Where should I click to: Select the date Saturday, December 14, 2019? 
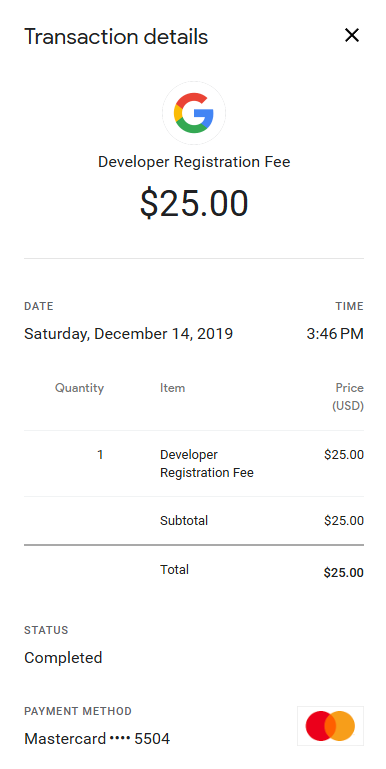(x=129, y=334)
